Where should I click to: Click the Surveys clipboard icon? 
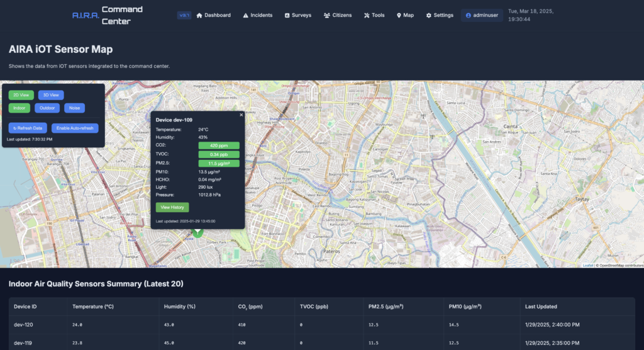287,15
